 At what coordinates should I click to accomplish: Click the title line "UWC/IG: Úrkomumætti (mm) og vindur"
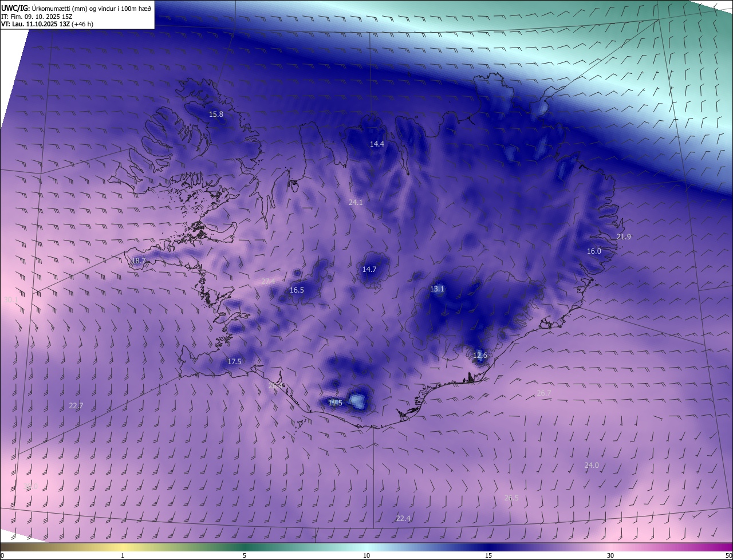[76, 8]
